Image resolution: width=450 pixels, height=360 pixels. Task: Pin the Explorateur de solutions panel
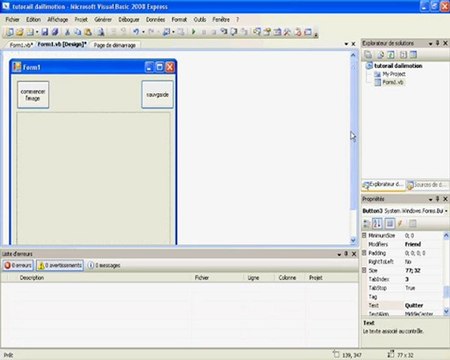[438, 43]
